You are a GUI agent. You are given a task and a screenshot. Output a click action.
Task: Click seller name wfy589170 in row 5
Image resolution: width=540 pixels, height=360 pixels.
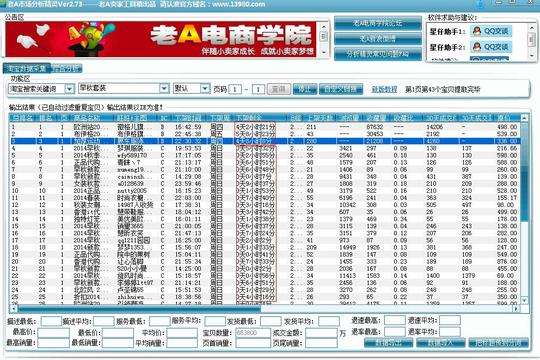click(x=132, y=155)
